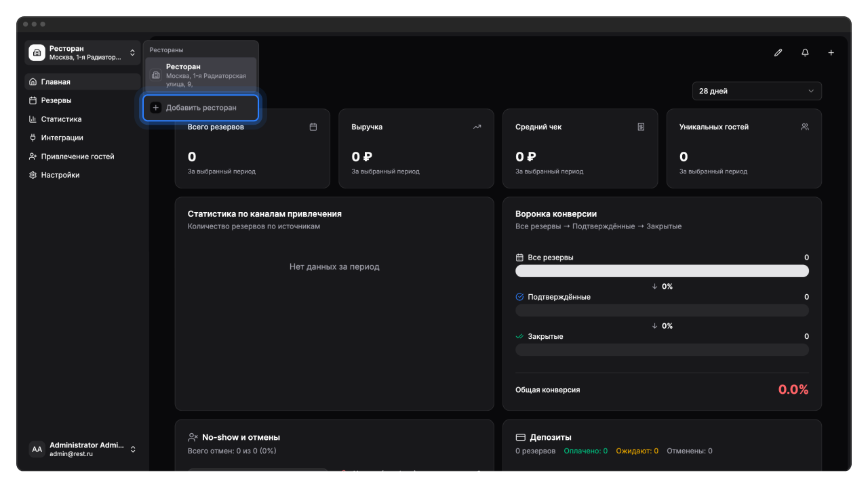Toggle the restaurant switcher chevron in sidebar
This screenshot has height=488, width=868.
tap(132, 53)
